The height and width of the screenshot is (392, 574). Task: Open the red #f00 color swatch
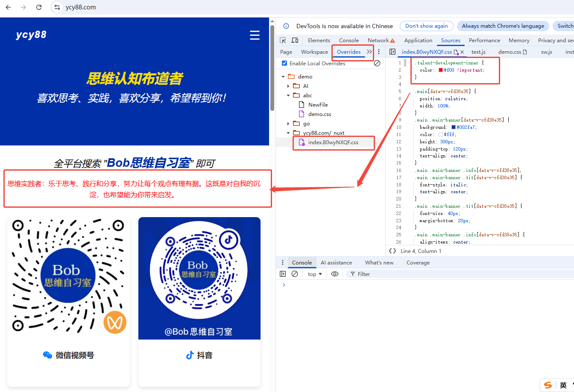click(441, 70)
